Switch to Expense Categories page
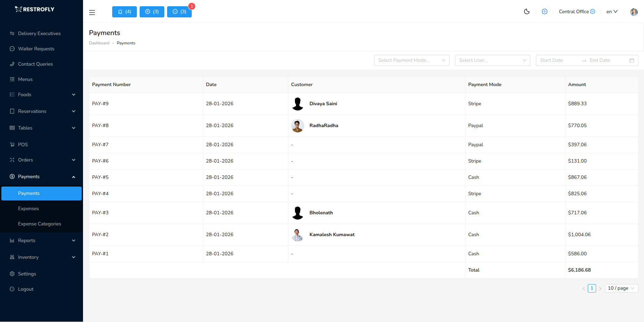This screenshot has width=644, height=322. 39,224
